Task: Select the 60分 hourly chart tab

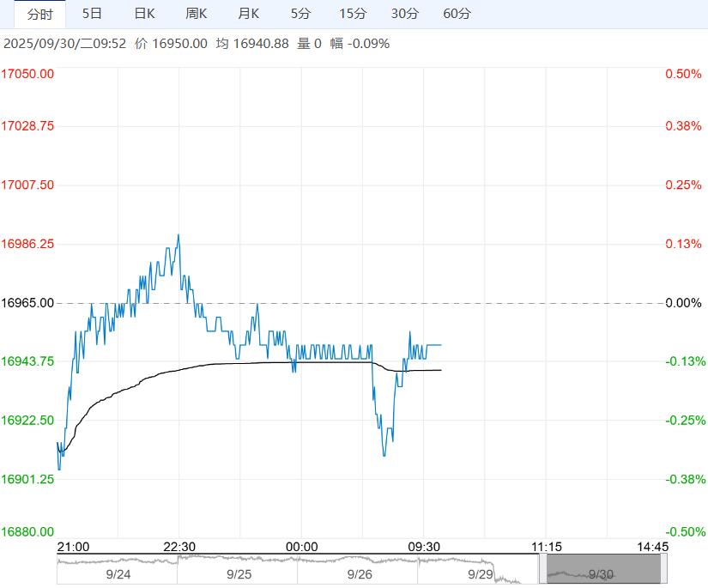Action: click(x=457, y=14)
